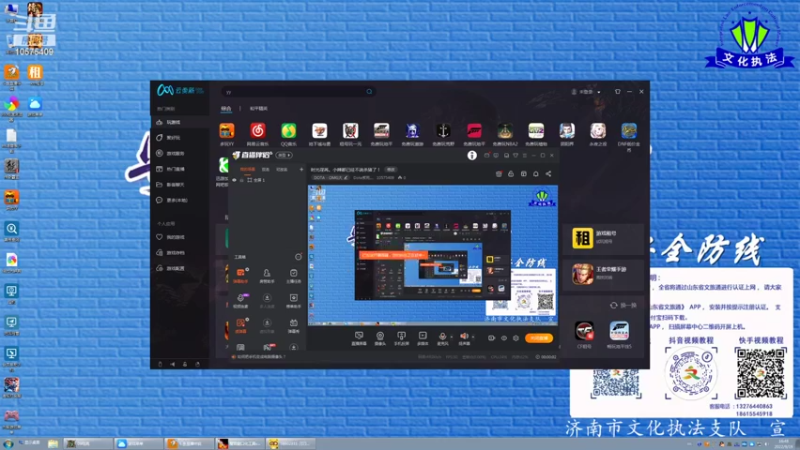Open the mode dropdown pill beside streaming companion logo

[x=284, y=155]
